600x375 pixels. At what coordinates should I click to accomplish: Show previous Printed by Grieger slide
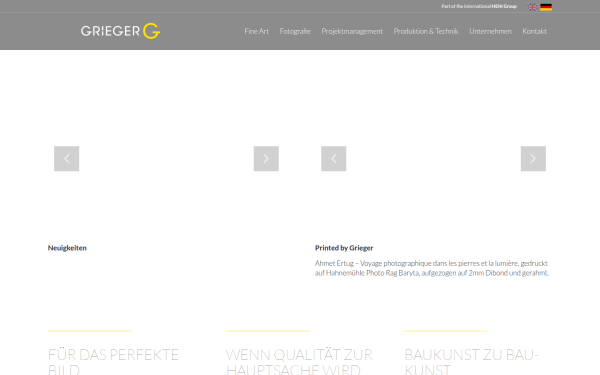point(334,158)
